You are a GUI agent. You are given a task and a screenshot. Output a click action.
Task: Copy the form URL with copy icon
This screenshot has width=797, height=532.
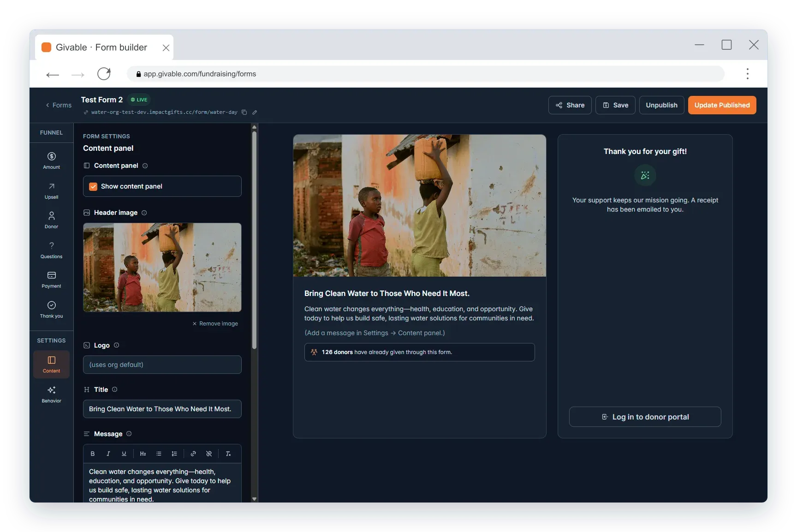pyautogui.click(x=244, y=112)
